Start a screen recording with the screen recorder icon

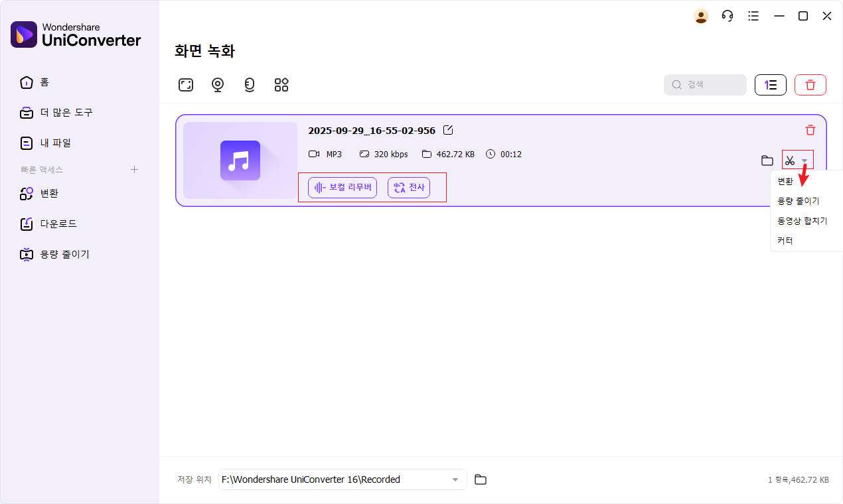[186, 85]
